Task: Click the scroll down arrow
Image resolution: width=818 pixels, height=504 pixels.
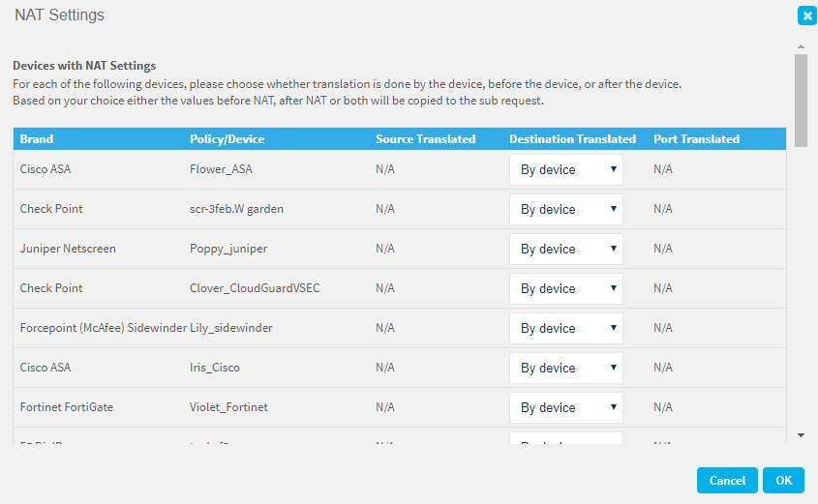Action: tap(801, 435)
